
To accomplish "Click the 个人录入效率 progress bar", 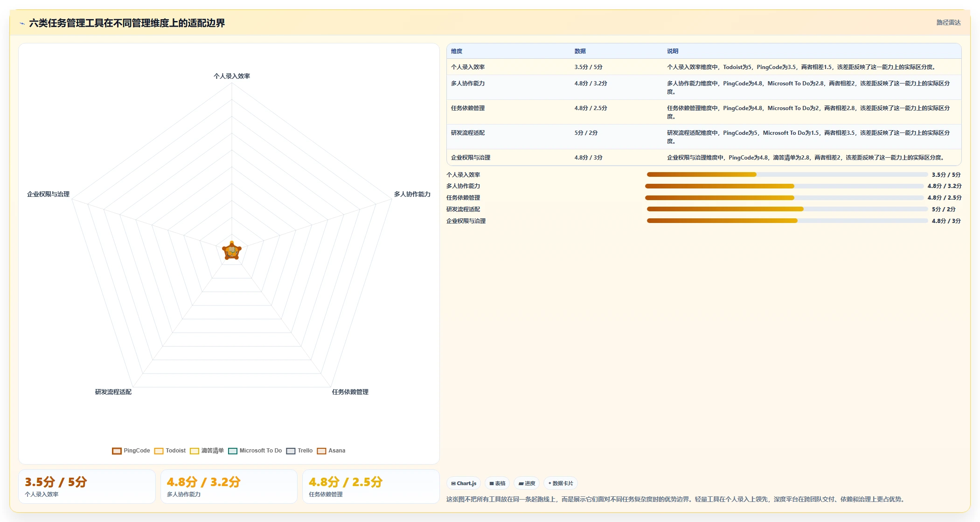I will (787, 174).
